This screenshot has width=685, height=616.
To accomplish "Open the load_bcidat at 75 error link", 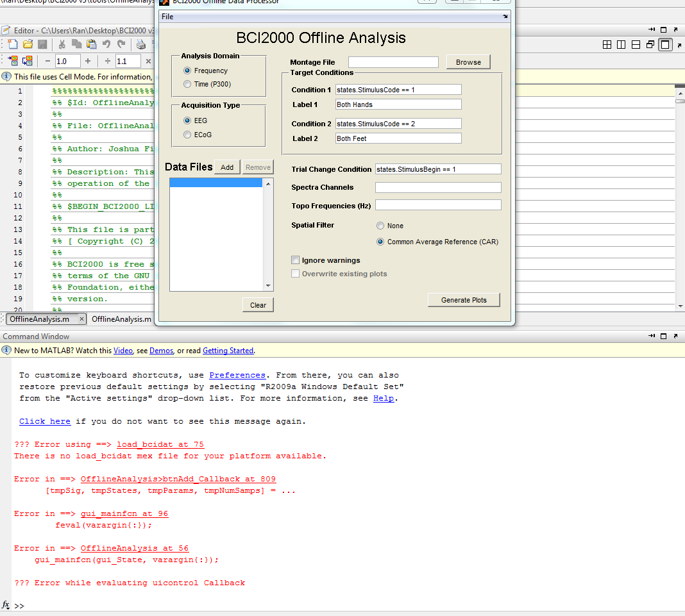I will pyautogui.click(x=160, y=444).
